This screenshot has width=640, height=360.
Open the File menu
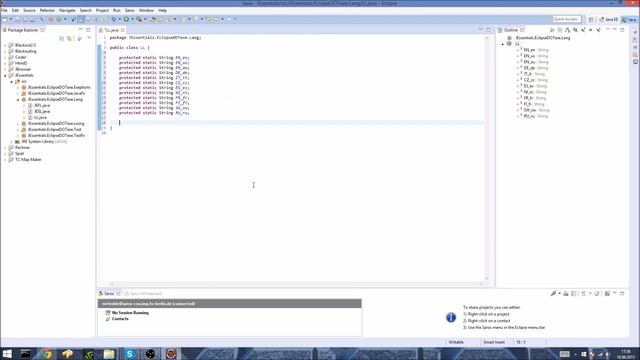tap(4, 10)
